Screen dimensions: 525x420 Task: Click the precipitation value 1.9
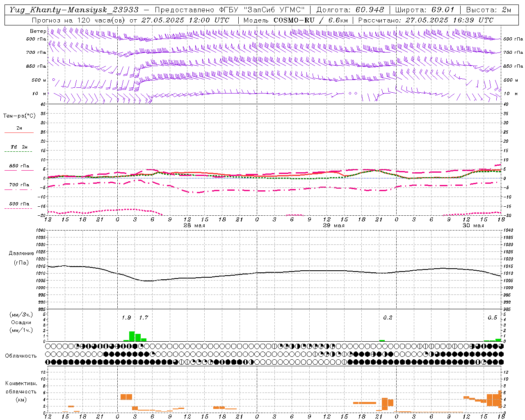point(126,317)
